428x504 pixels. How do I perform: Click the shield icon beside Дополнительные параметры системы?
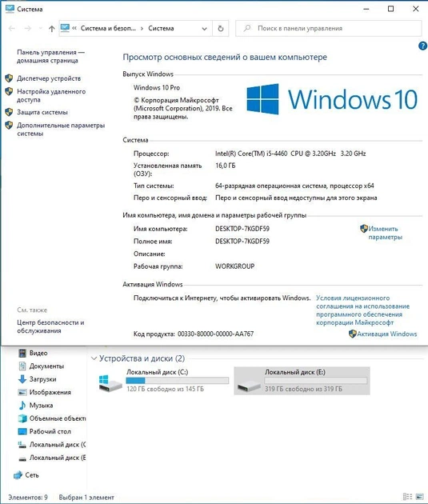[9, 125]
